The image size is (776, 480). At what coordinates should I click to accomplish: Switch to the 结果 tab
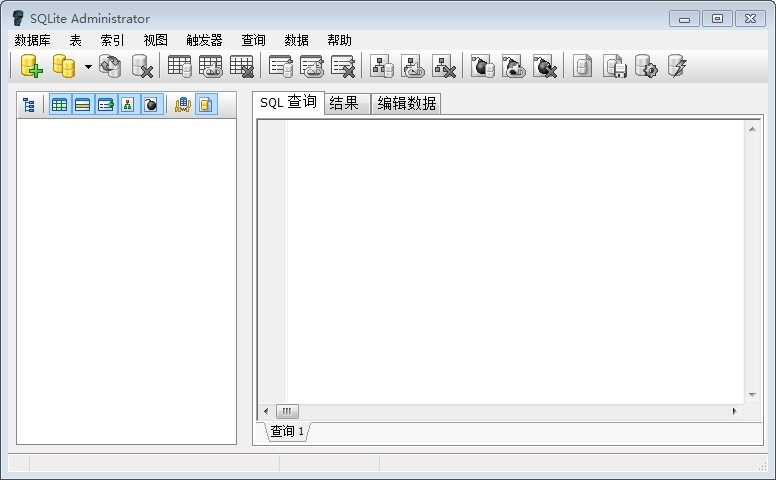coord(345,103)
